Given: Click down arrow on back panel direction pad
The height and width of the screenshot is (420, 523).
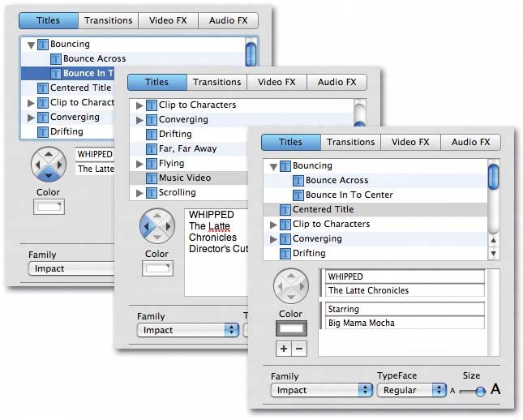Looking at the screenshot, I should tap(48, 175).
